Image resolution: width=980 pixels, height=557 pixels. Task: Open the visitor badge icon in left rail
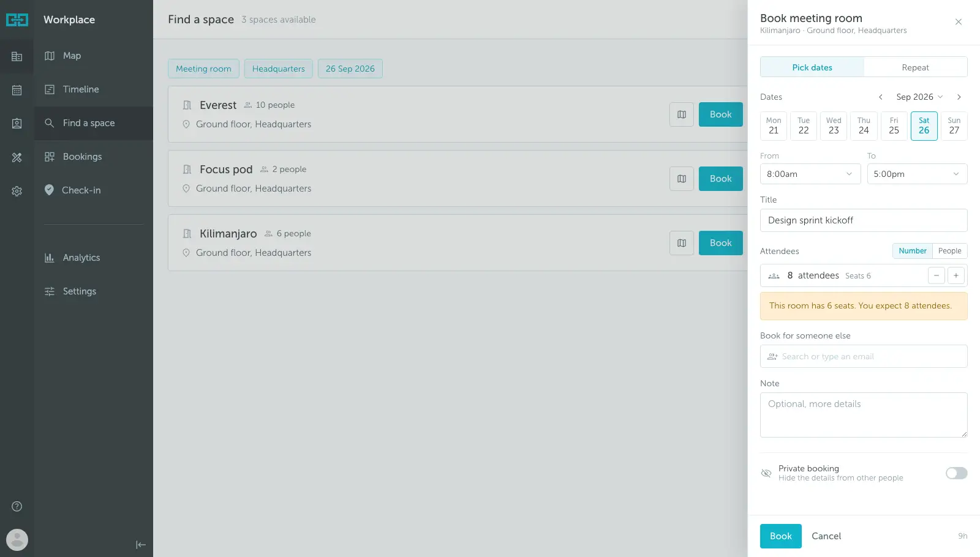[x=17, y=124]
